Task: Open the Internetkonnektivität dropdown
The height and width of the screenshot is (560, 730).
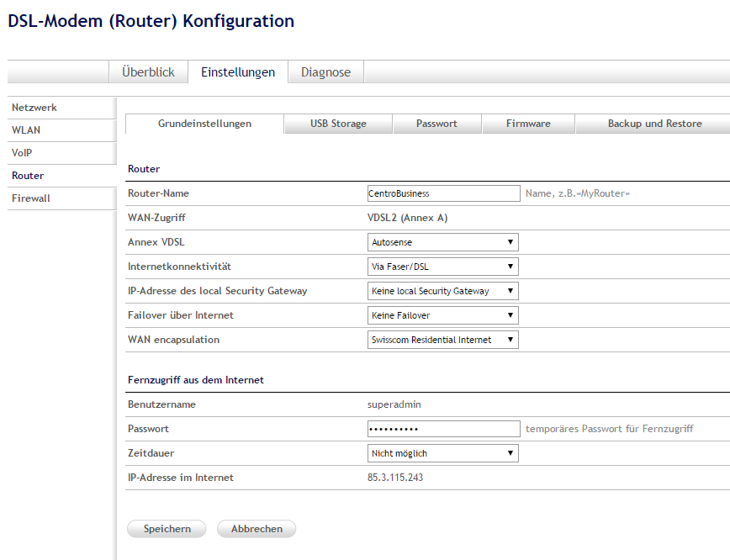Action: click(x=443, y=267)
